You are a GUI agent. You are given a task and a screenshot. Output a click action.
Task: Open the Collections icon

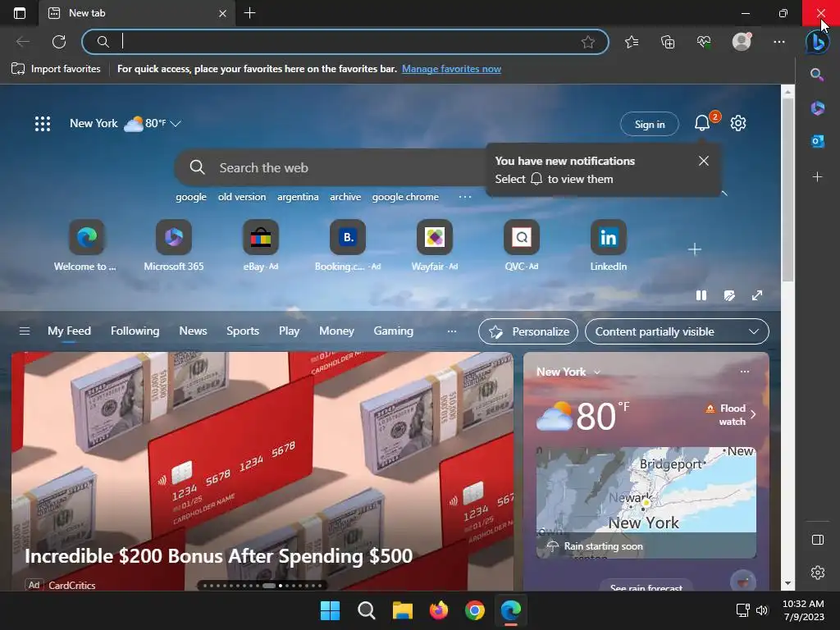click(x=668, y=42)
